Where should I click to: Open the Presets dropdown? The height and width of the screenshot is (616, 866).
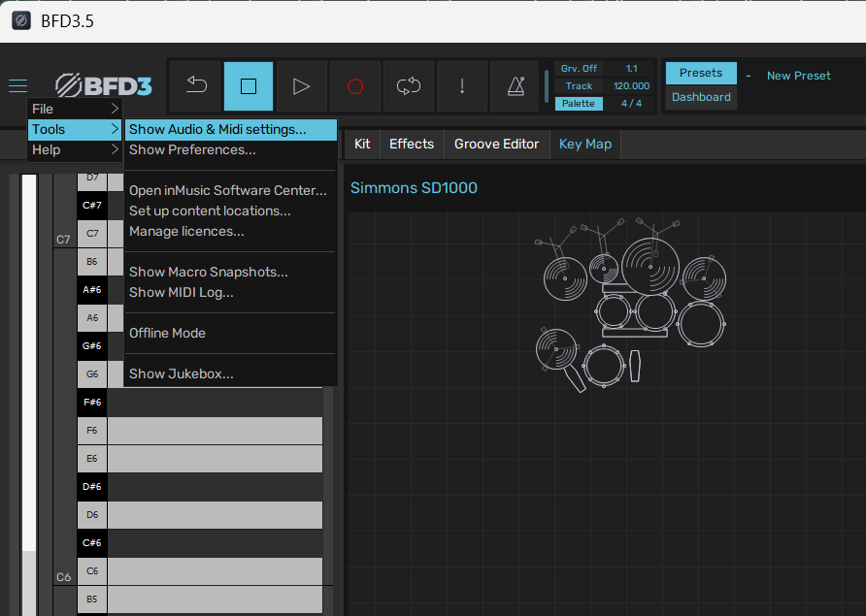click(701, 73)
